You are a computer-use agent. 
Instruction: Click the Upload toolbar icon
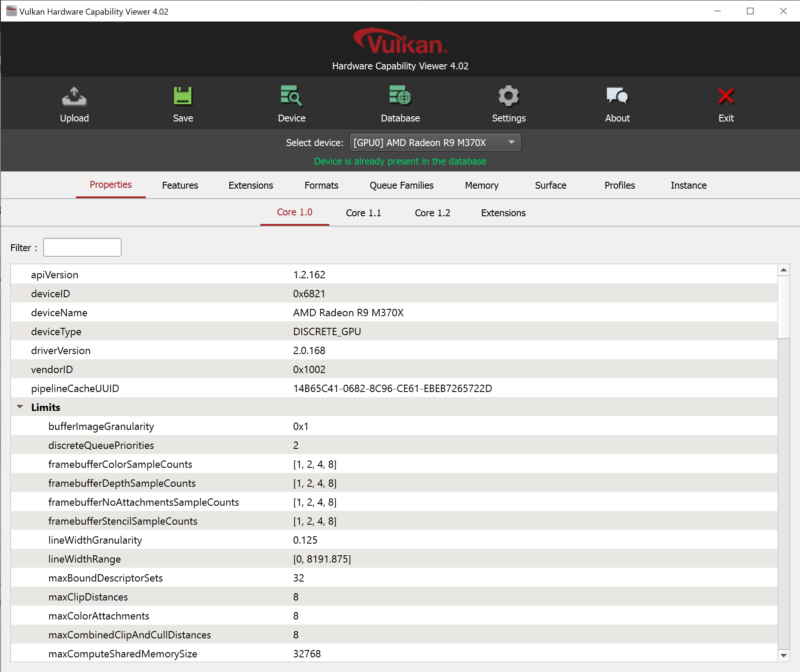pos(74,96)
